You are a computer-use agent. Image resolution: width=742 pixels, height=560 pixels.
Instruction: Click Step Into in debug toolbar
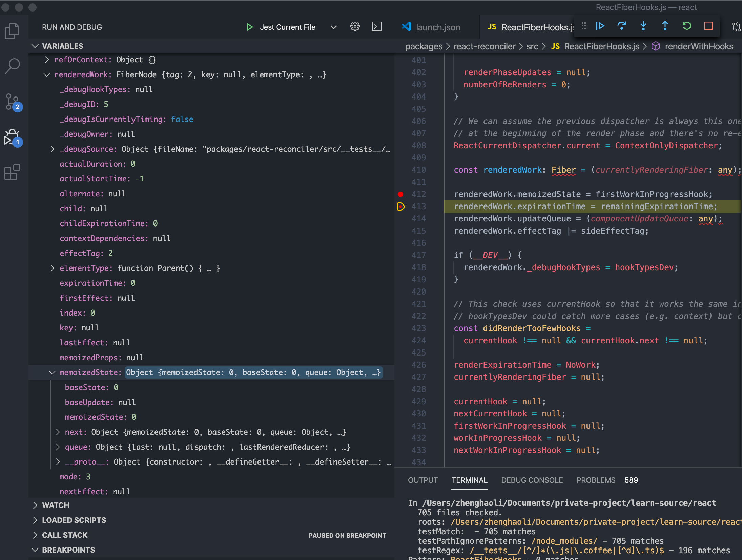tap(643, 26)
